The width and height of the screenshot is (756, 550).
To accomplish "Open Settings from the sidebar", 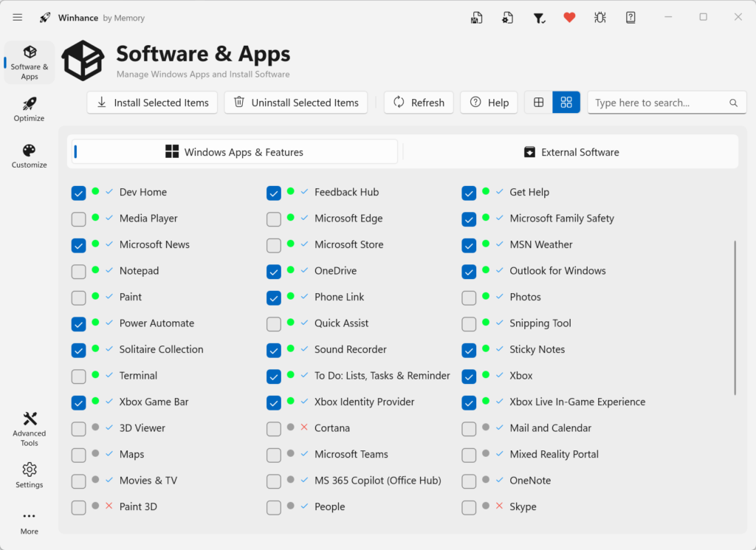I will [29, 475].
